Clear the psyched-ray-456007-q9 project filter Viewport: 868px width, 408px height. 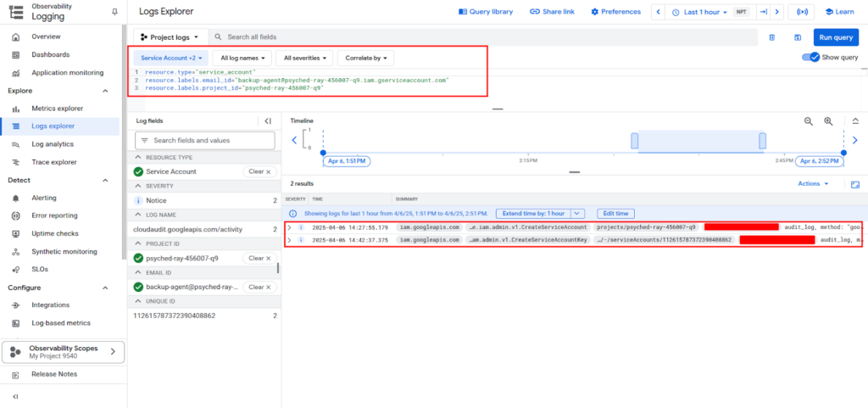click(x=259, y=258)
